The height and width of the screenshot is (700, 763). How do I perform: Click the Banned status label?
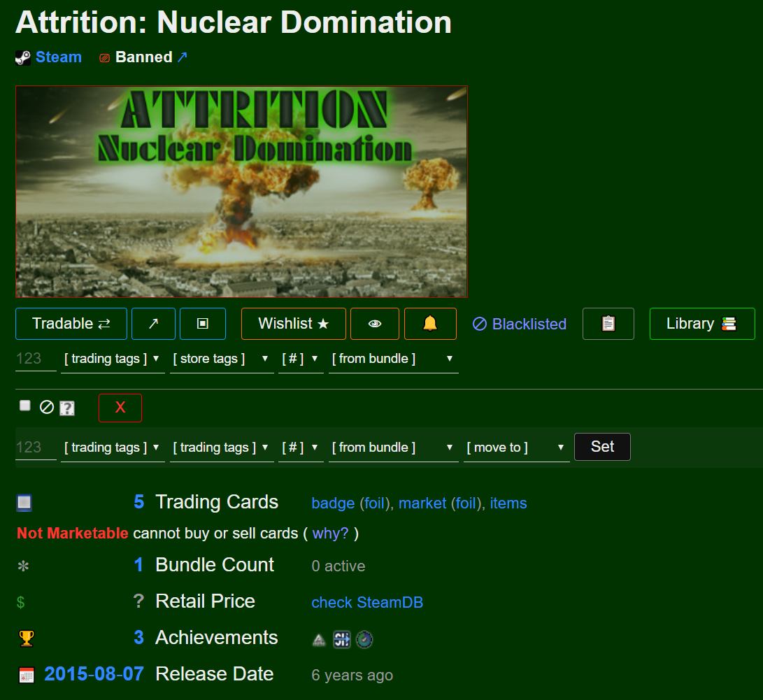click(144, 57)
